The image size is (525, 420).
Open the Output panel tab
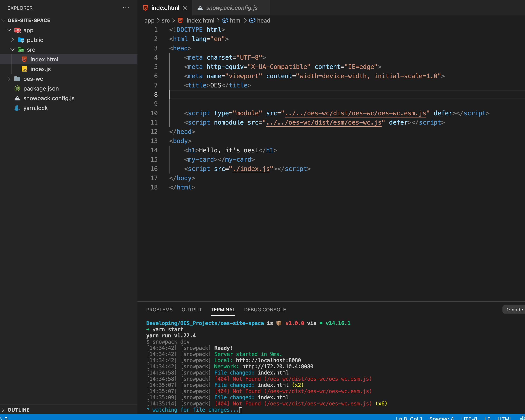tap(192, 310)
